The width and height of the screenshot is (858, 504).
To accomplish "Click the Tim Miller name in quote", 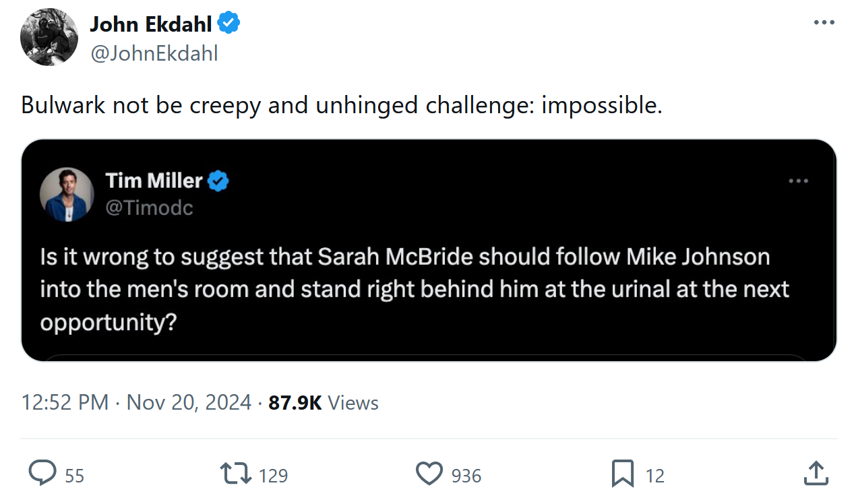I will tap(154, 181).
